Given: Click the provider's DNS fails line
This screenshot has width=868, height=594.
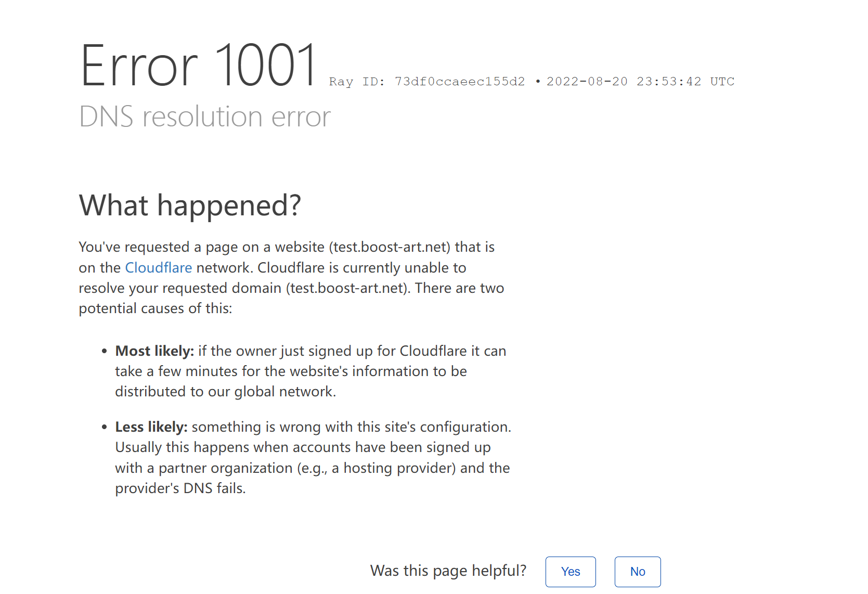Looking at the screenshot, I should pos(180,488).
